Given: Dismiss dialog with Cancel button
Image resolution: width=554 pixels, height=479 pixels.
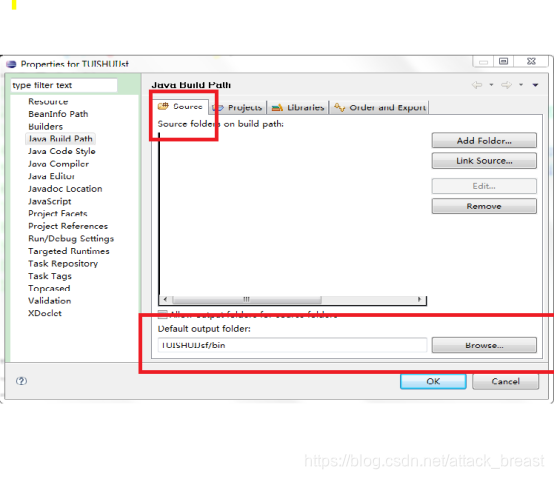Looking at the screenshot, I should click(x=506, y=382).
